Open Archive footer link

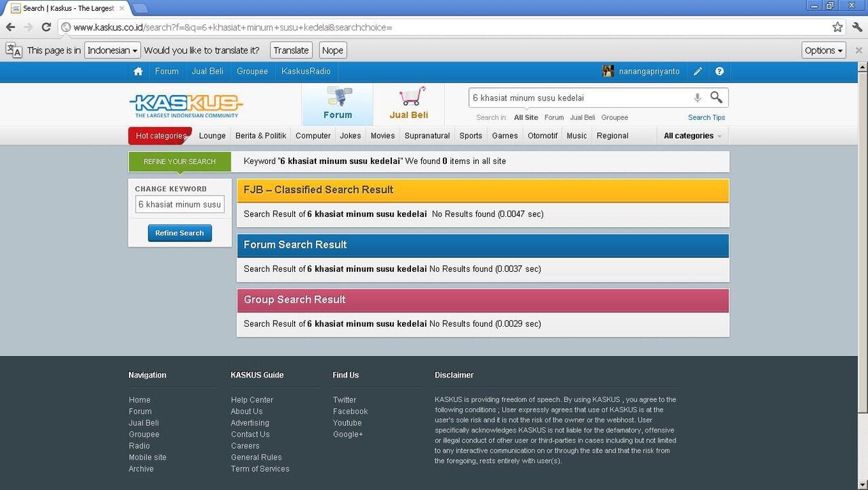[141, 469]
